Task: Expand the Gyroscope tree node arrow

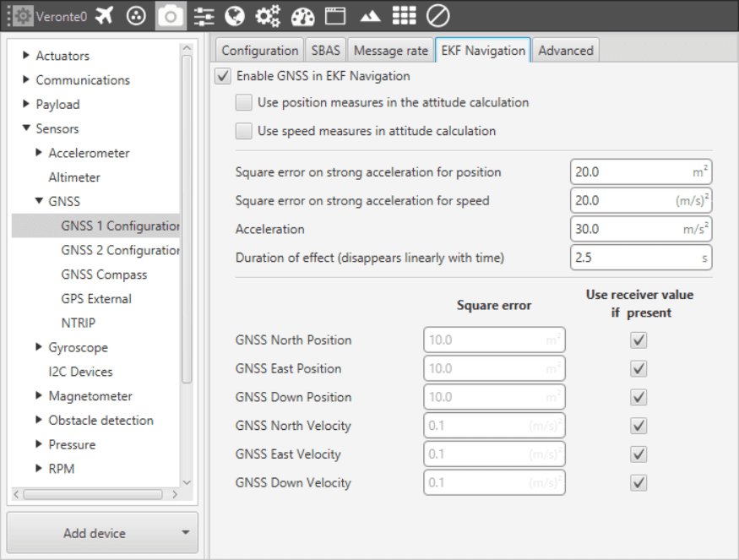Action: click(x=39, y=347)
